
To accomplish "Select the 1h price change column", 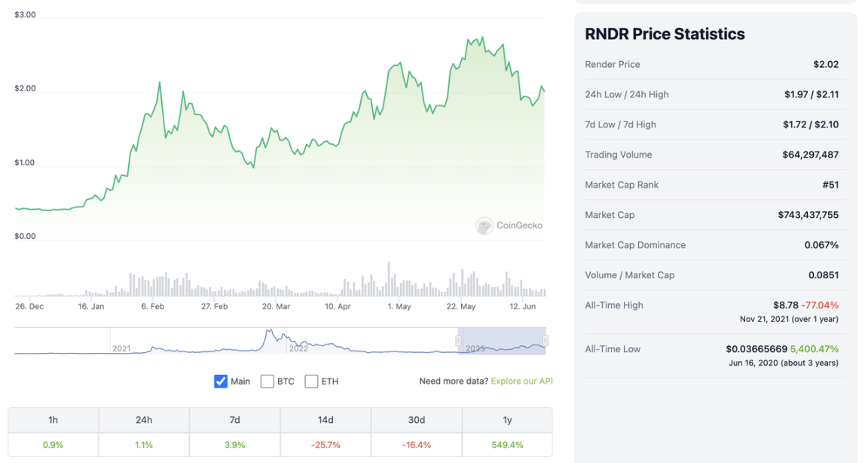I will [53, 420].
